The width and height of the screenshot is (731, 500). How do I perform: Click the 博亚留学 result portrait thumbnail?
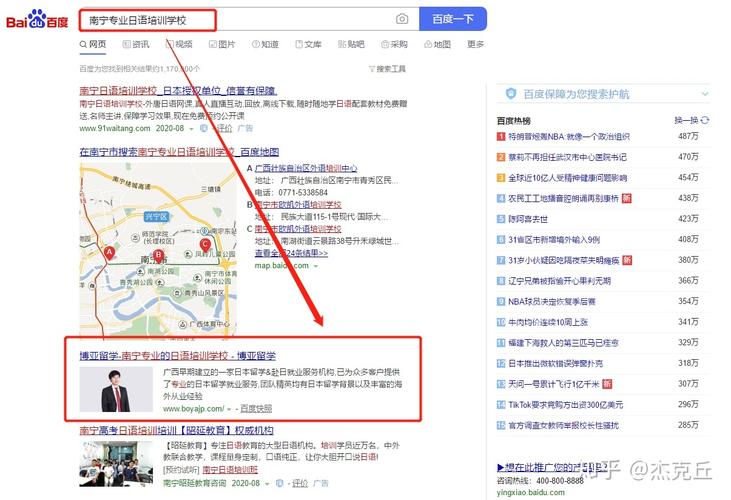click(x=116, y=389)
